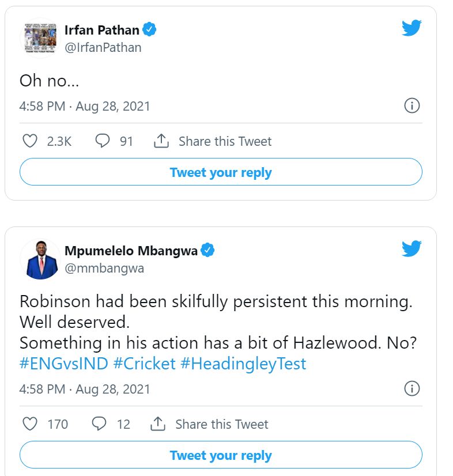Share Mbangwa's Robinson tweet

(x=210, y=424)
